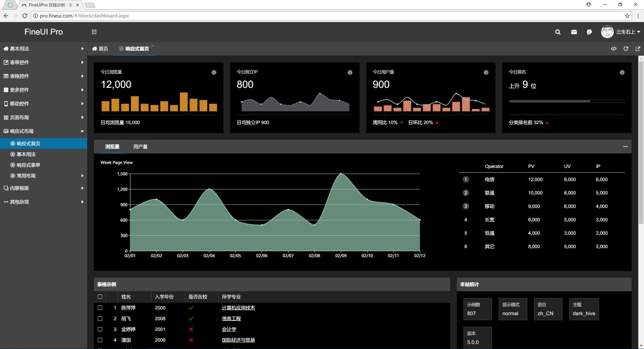
Task: Open 基本用法 under 响应式布局
Action: click(44, 154)
